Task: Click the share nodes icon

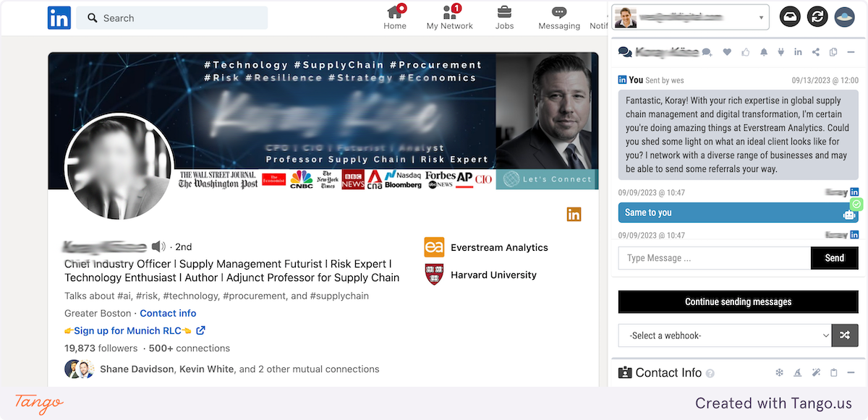Action: tap(816, 52)
